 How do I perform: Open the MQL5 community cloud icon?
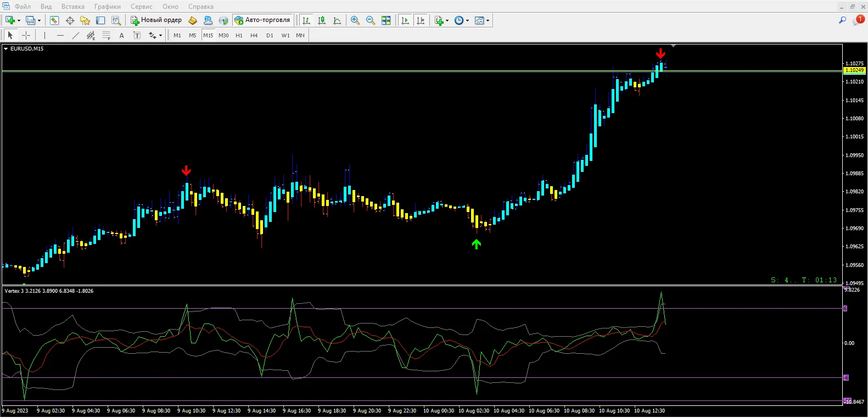208,20
